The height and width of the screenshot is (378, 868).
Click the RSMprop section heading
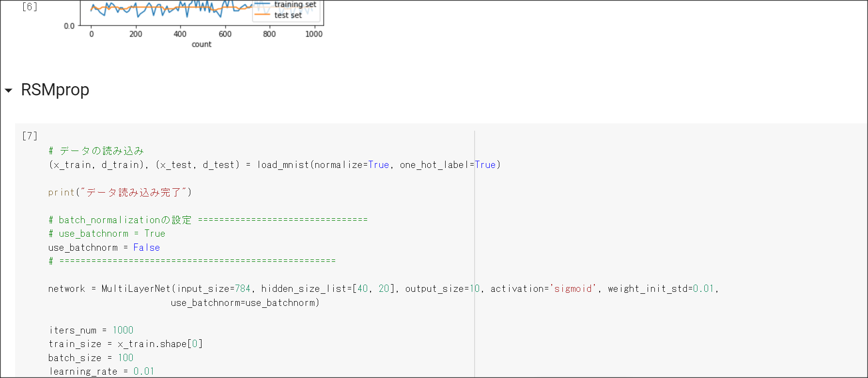point(55,90)
